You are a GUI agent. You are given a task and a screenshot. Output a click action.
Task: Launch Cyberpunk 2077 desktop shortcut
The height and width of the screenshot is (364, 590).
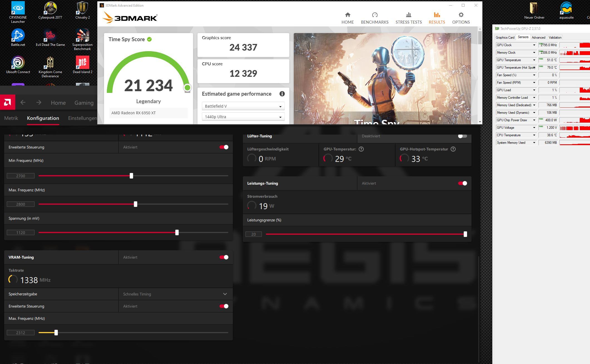pyautogui.click(x=50, y=10)
